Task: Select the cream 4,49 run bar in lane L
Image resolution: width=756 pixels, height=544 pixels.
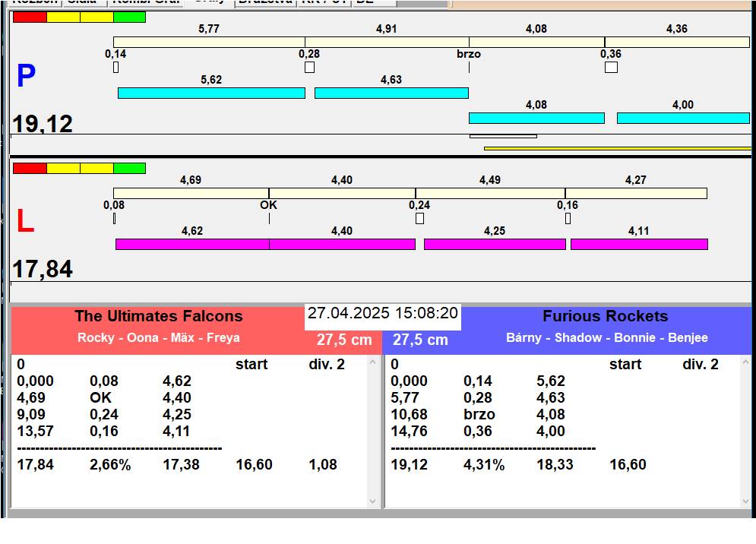Action: tap(490, 194)
